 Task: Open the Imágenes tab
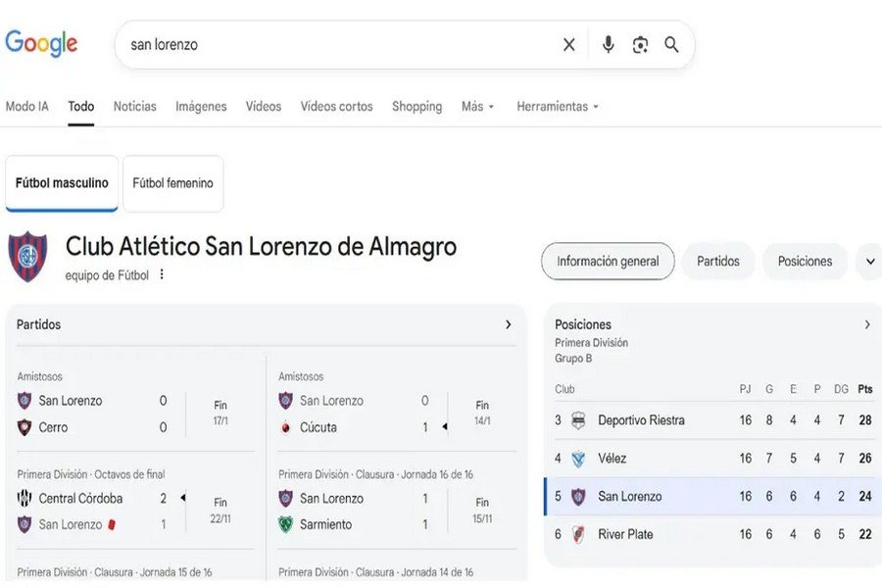[201, 107]
